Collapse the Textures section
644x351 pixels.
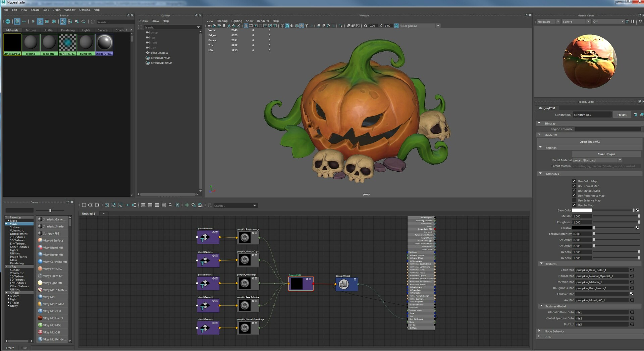click(541, 264)
